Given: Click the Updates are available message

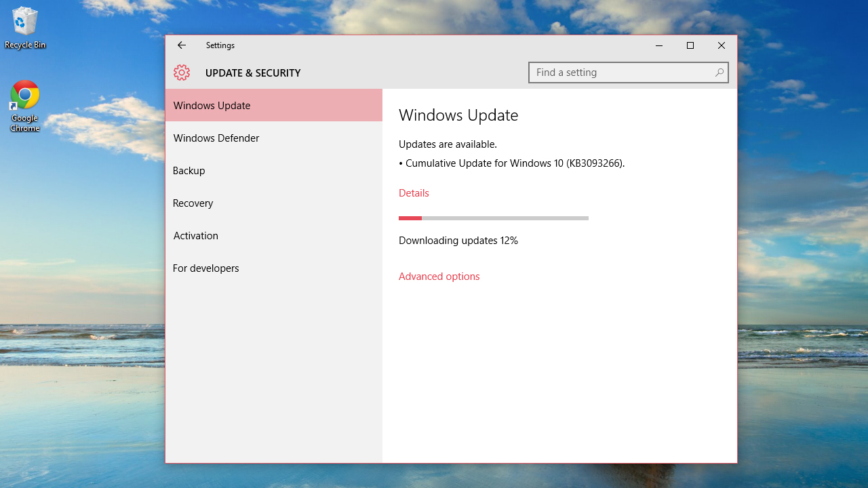Looking at the screenshot, I should [x=448, y=144].
